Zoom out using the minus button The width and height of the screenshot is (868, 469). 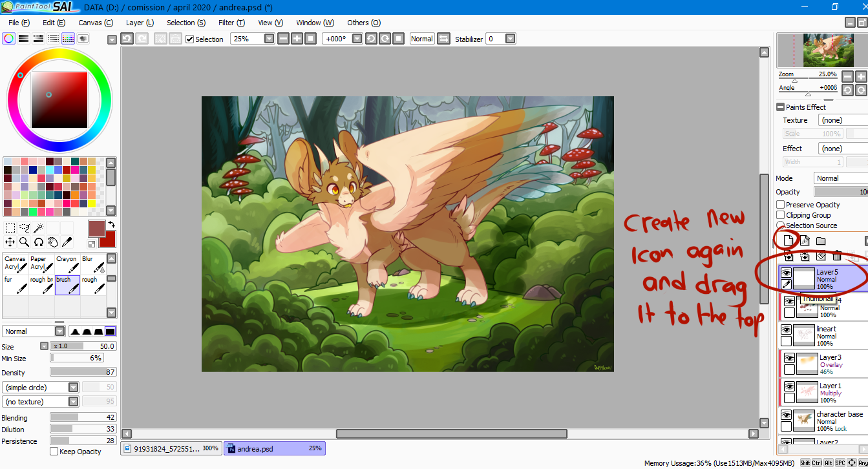pyautogui.click(x=283, y=39)
